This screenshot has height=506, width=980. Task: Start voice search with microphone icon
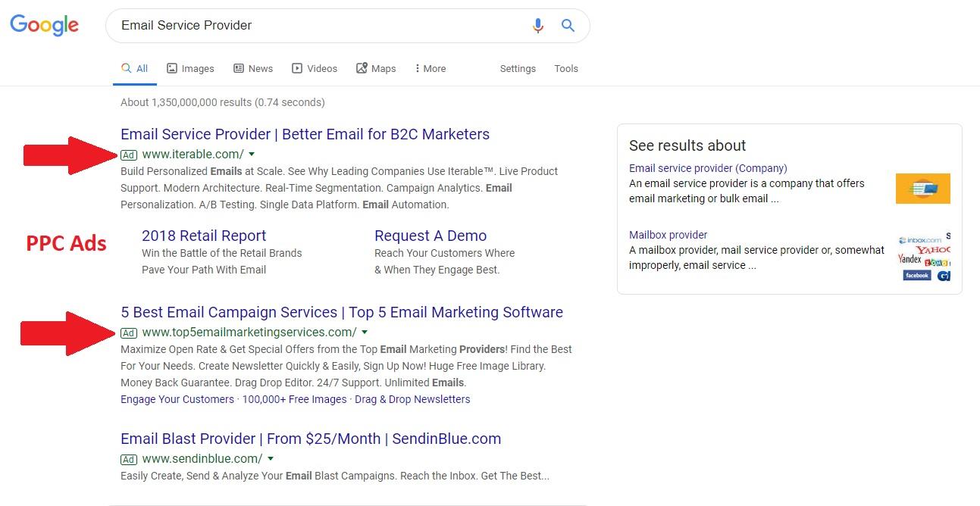pos(537,26)
